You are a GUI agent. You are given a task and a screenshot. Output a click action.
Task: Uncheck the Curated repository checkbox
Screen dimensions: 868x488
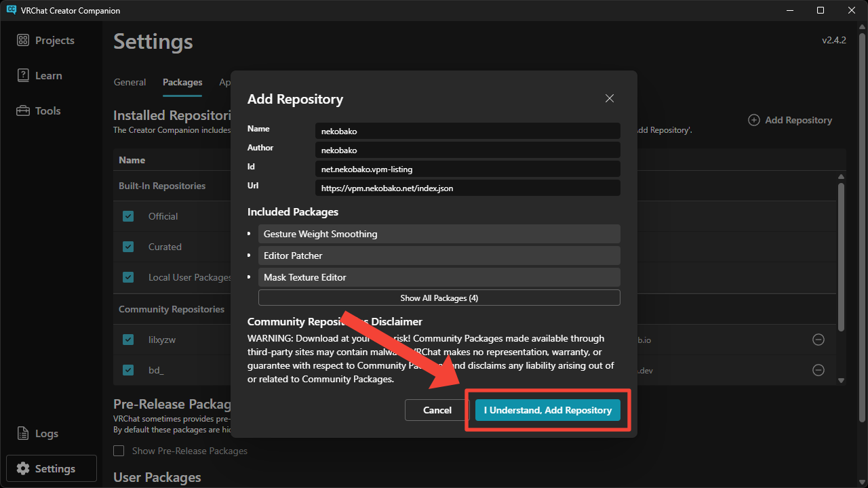pyautogui.click(x=128, y=247)
